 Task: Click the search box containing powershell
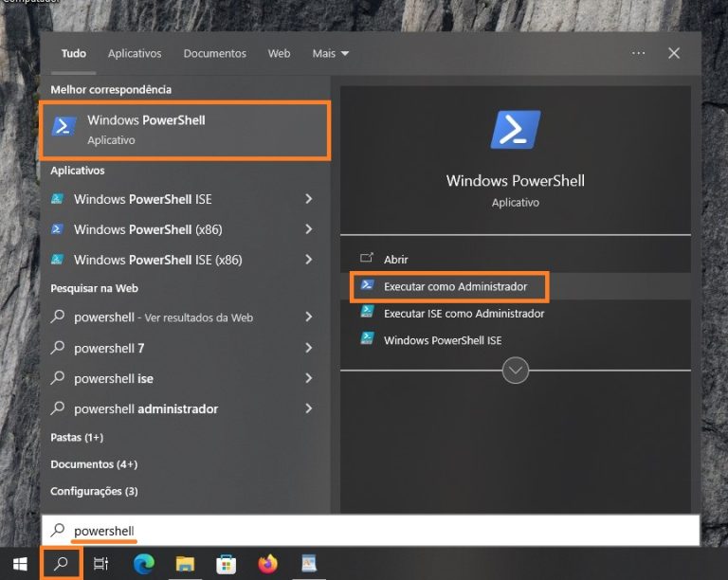pos(370,531)
